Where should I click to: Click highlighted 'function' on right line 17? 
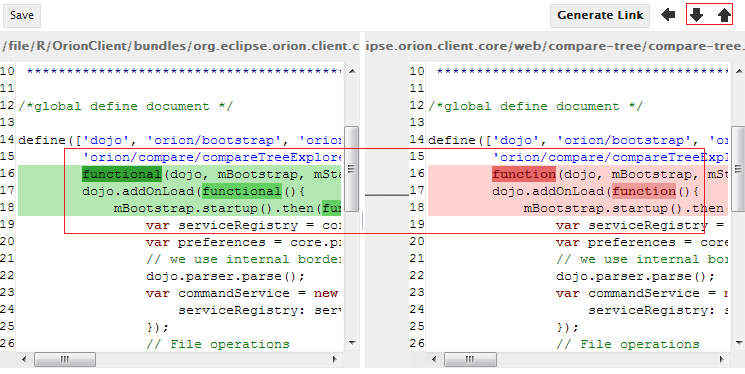tap(644, 191)
